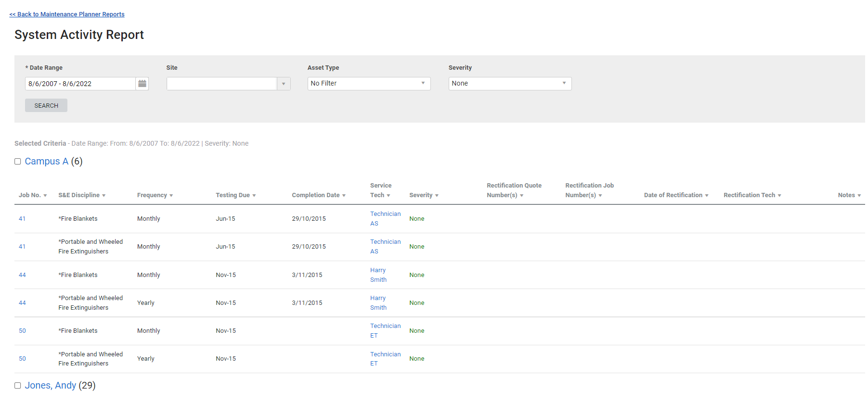The height and width of the screenshot is (403, 868).
Task: Sort by Completion Date column header
Action: [x=316, y=195]
